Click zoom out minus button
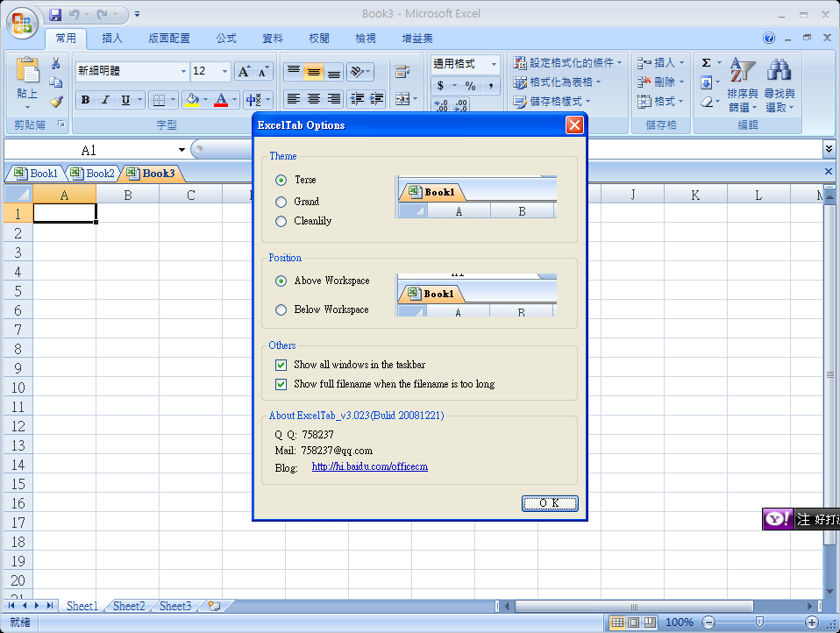The height and width of the screenshot is (633, 840). click(x=708, y=622)
